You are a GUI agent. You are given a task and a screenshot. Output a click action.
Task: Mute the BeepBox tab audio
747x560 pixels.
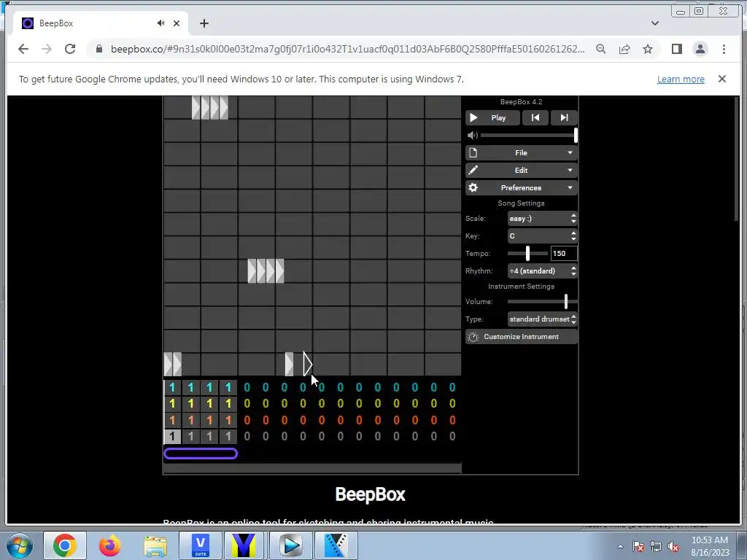[161, 23]
